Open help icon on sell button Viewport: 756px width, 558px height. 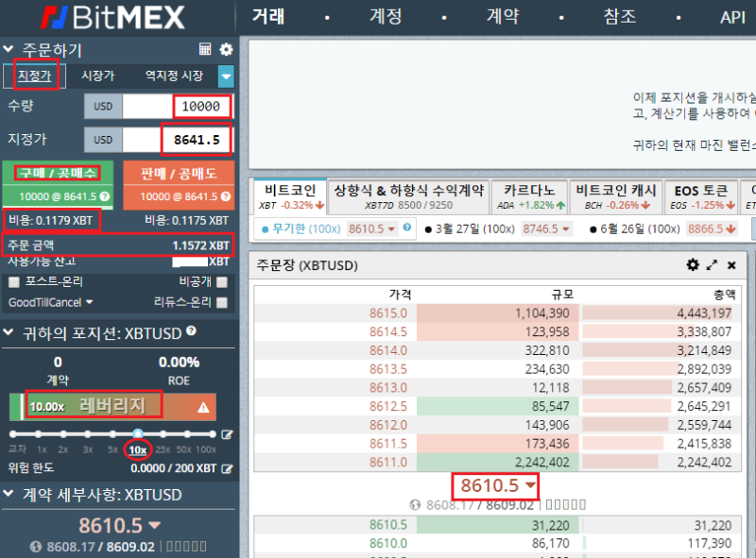click(x=226, y=196)
